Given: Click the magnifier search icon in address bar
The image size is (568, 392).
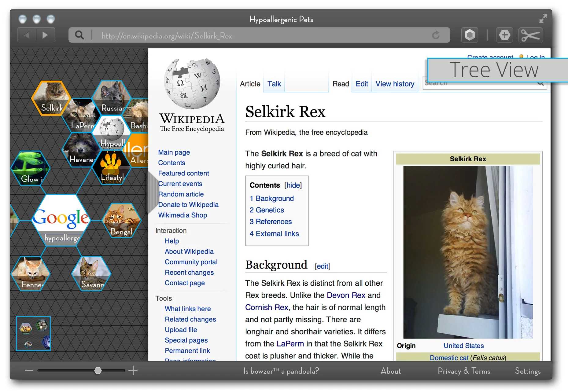Looking at the screenshot, I should tap(79, 35).
